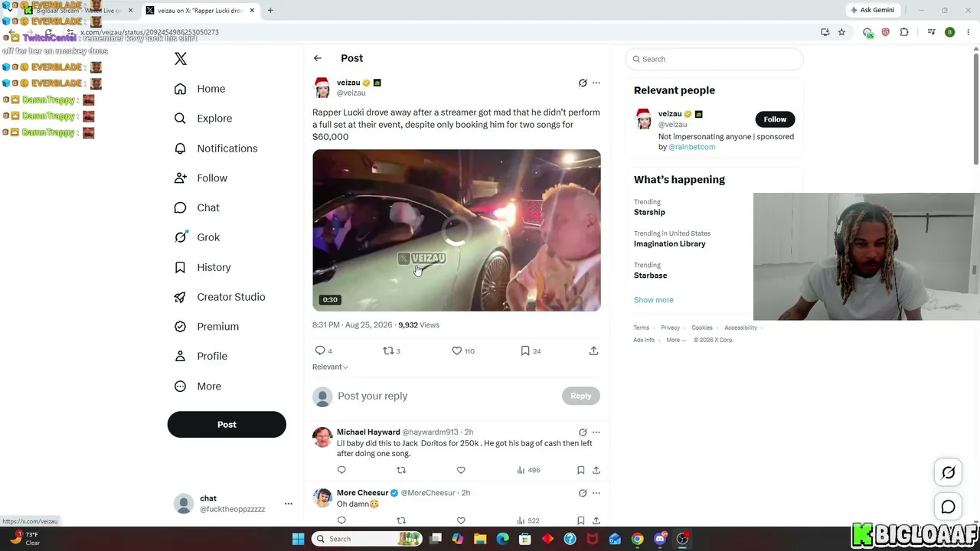Open the More menu in the sidebar
This screenshot has height=551, width=980.
pyautogui.click(x=198, y=386)
